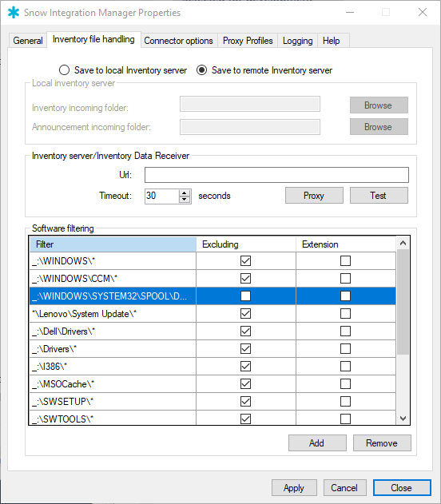This screenshot has width=441, height=504.
Task: Toggle Extension for Lenovo System Update filter
Action: point(346,313)
